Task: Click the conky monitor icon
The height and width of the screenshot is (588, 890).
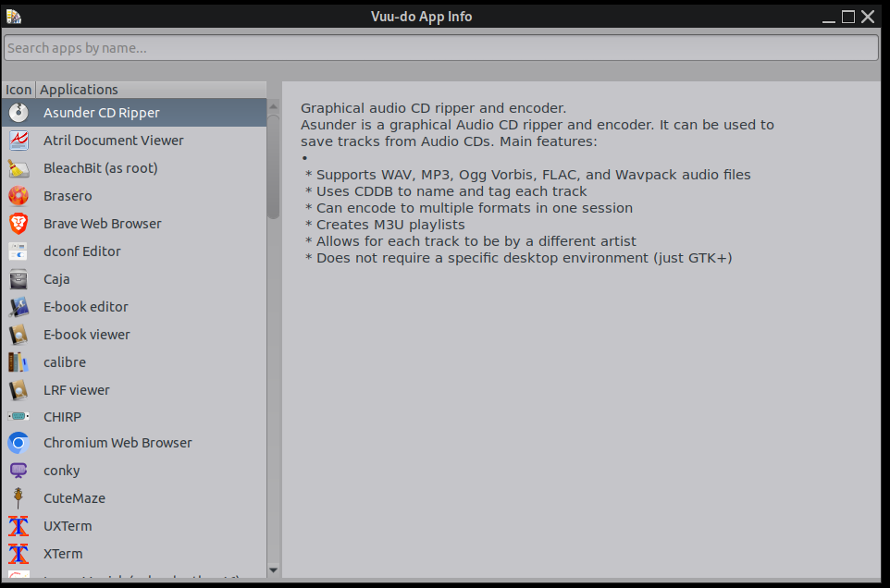Action: (19, 471)
